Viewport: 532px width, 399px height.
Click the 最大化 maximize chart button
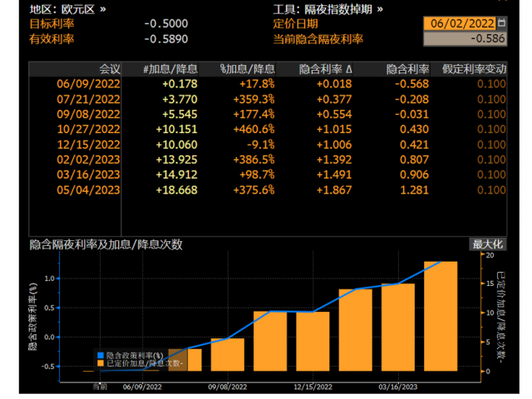point(488,244)
